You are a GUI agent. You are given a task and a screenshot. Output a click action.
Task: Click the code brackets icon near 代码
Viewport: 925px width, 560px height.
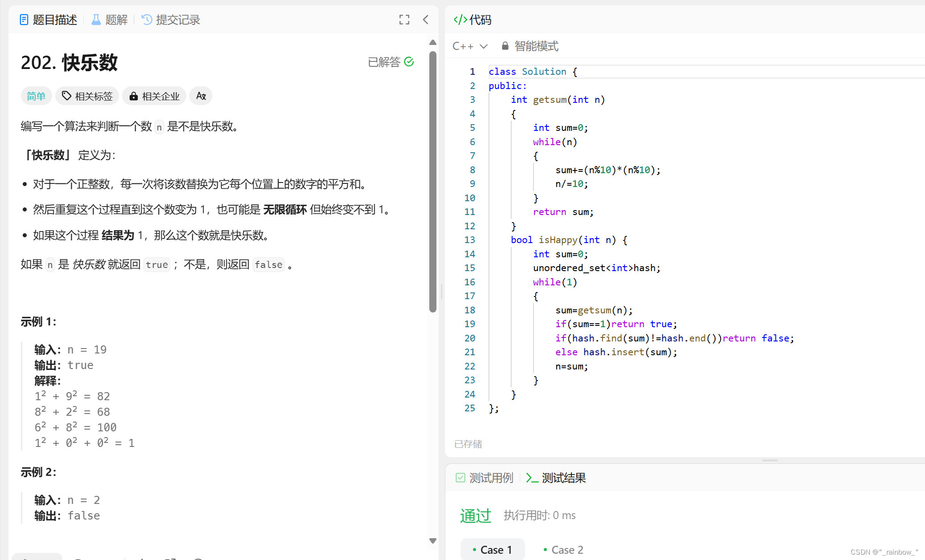pyautogui.click(x=460, y=20)
